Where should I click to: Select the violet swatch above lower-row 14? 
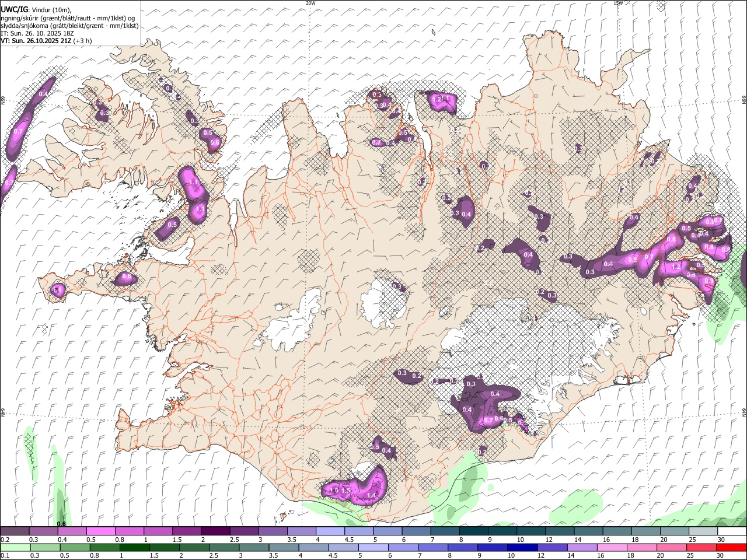click(582, 547)
